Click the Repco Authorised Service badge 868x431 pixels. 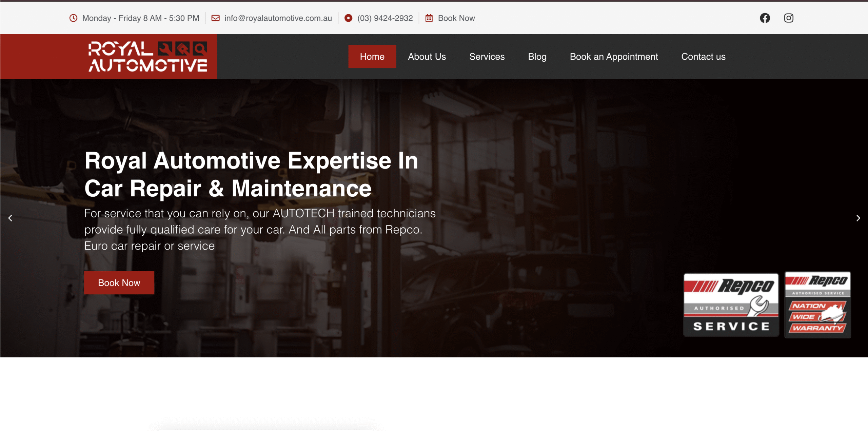pos(731,305)
